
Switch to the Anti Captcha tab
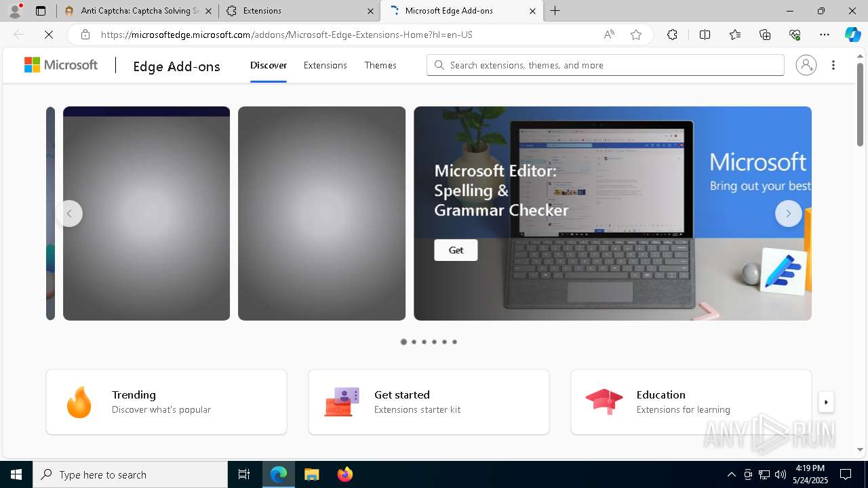(x=138, y=11)
